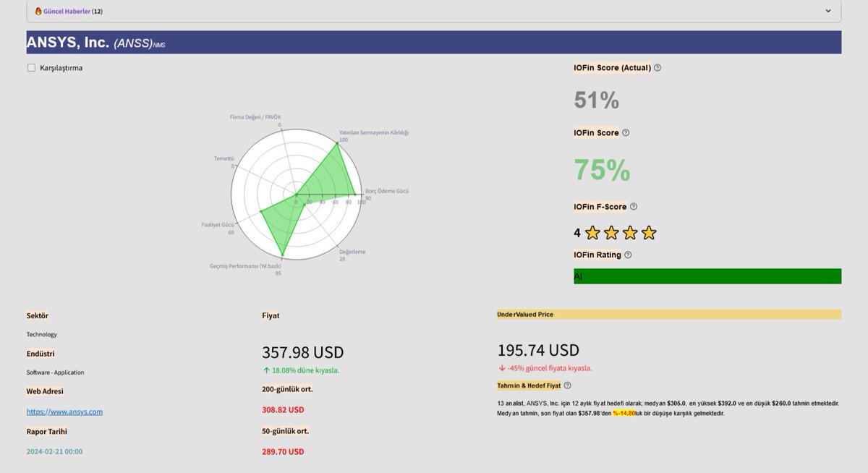Click the Borç Ödeme Gücü radar label

tap(387, 190)
